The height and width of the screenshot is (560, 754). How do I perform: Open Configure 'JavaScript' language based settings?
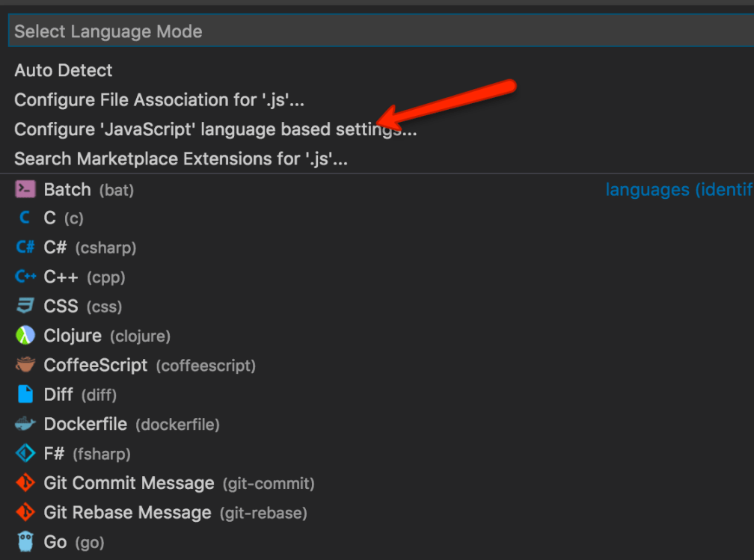click(215, 130)
